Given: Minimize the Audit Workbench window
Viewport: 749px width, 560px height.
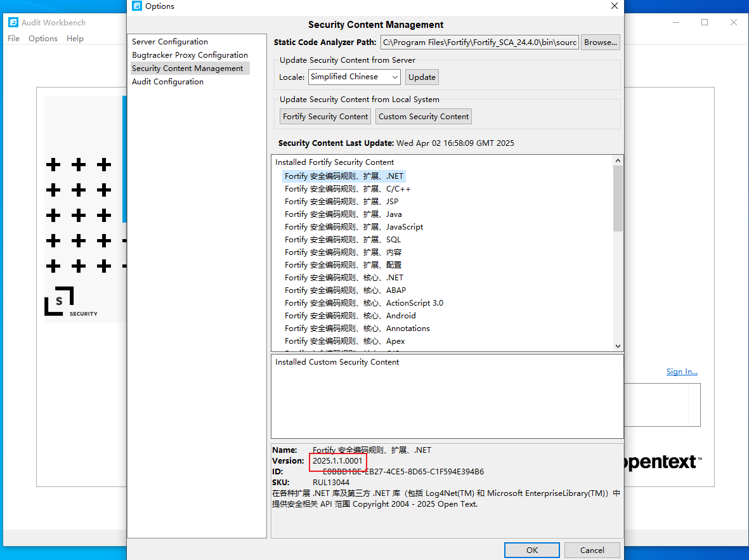Looking at the screenshot, I should (x=676, y=22).
